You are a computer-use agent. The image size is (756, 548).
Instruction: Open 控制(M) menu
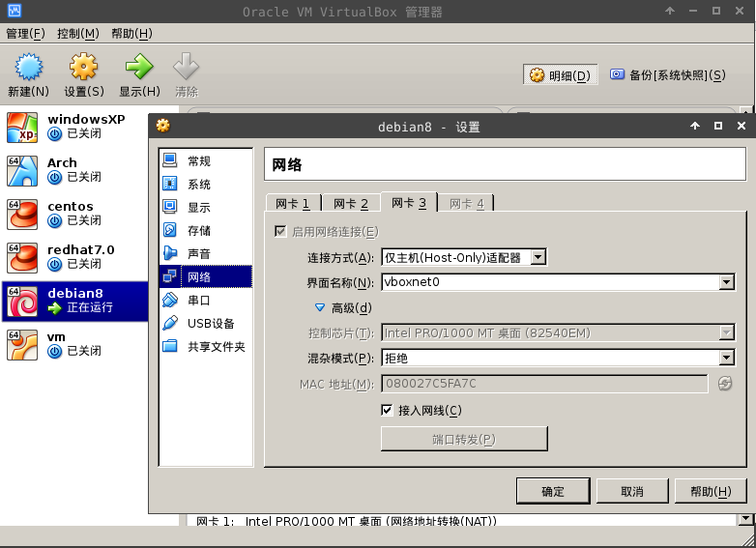click(x=77, y=33)
